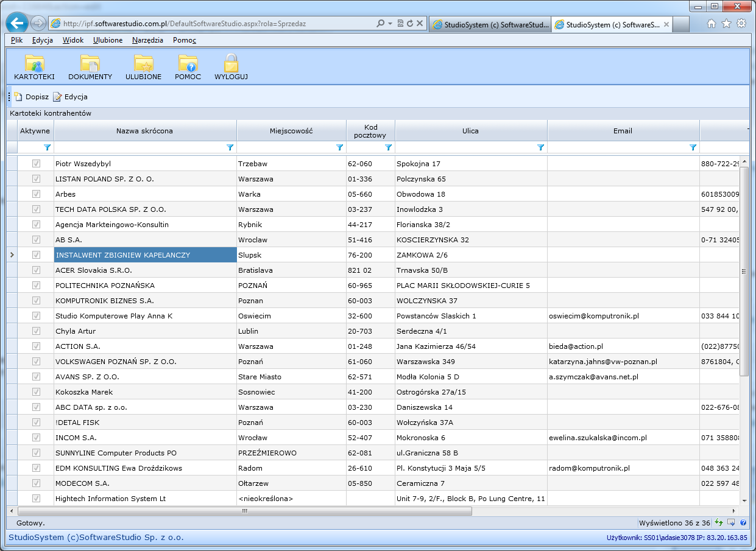Open the POMOC help folder icon
The image size is (756, 551).
tap(188, 63)
